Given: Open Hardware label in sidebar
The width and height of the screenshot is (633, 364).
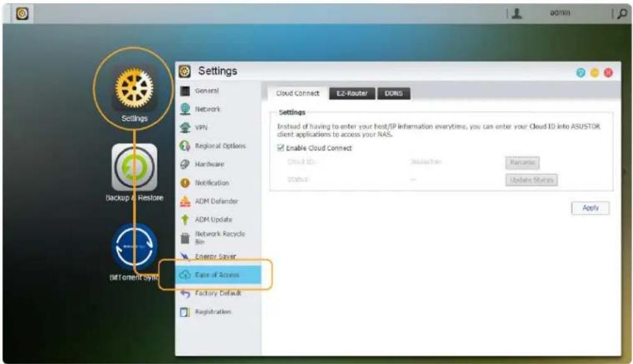Looking at the screenshot, I should click(210, 165).
